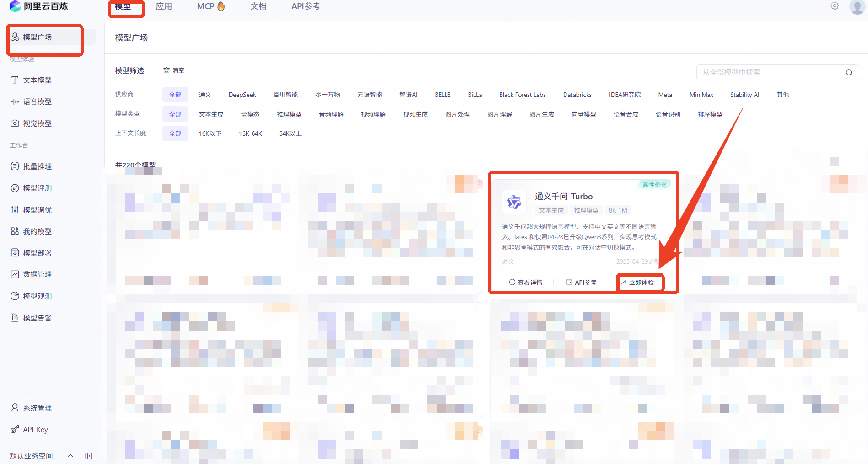Collapse sidebar with the panel icon
Viewport: 868px width, 464px height.
pos(89,456)
